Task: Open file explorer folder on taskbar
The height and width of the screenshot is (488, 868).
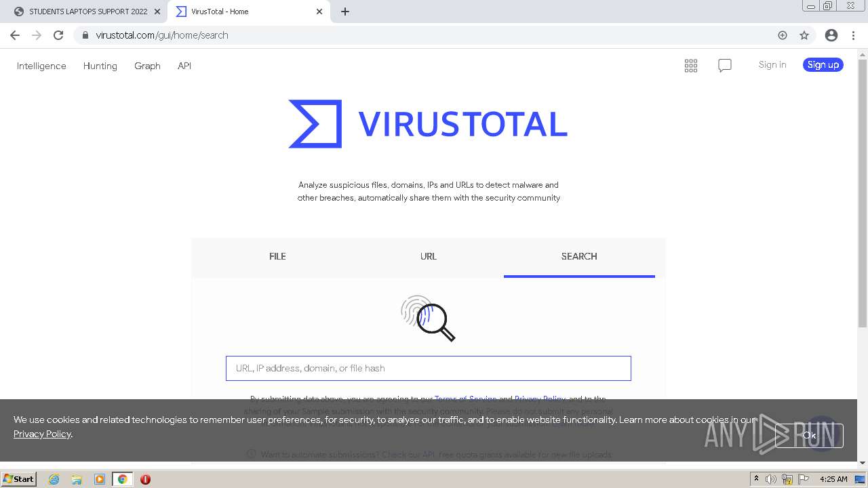Action: [x=77, y=479]
